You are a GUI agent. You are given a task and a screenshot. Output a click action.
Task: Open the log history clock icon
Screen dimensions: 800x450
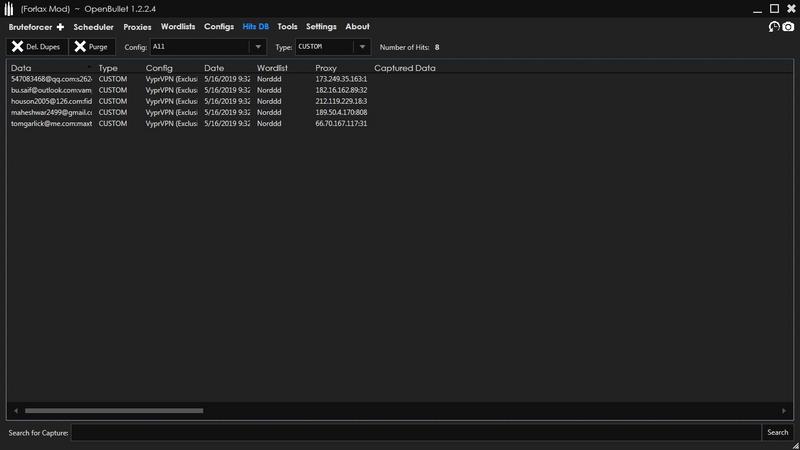[774, 27]
